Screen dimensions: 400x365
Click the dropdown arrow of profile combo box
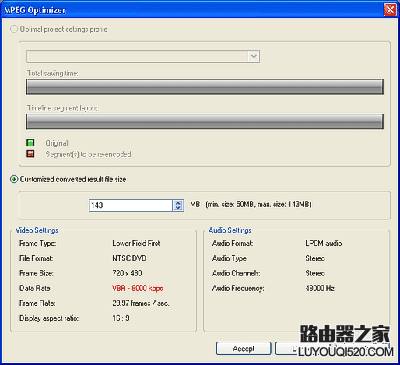[254, 56]
